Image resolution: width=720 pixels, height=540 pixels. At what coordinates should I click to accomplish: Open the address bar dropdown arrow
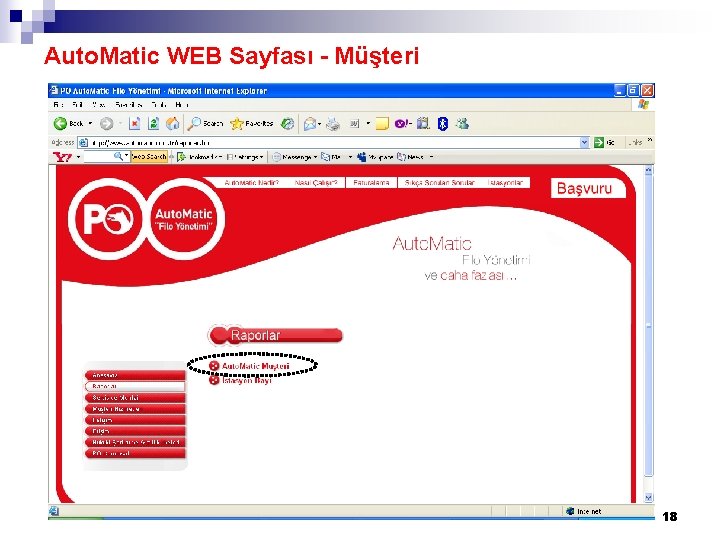(584, 142)
